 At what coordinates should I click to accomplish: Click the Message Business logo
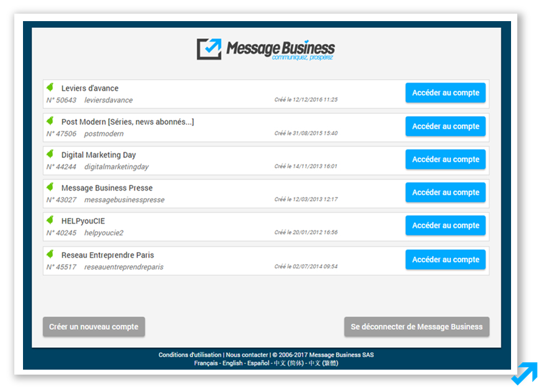pos(265,49)
